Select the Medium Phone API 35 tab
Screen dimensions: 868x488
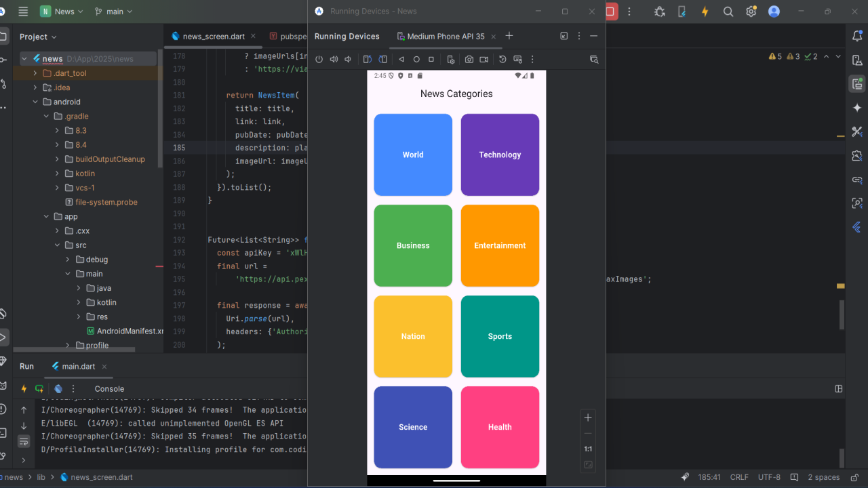pos(446,37)
